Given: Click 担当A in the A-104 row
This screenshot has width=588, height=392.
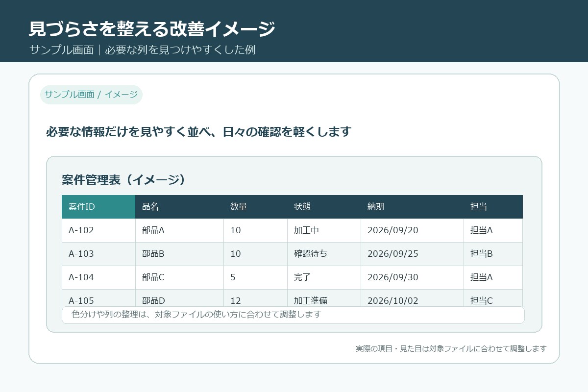Looking at the screenshot, I should pos(493,277).
